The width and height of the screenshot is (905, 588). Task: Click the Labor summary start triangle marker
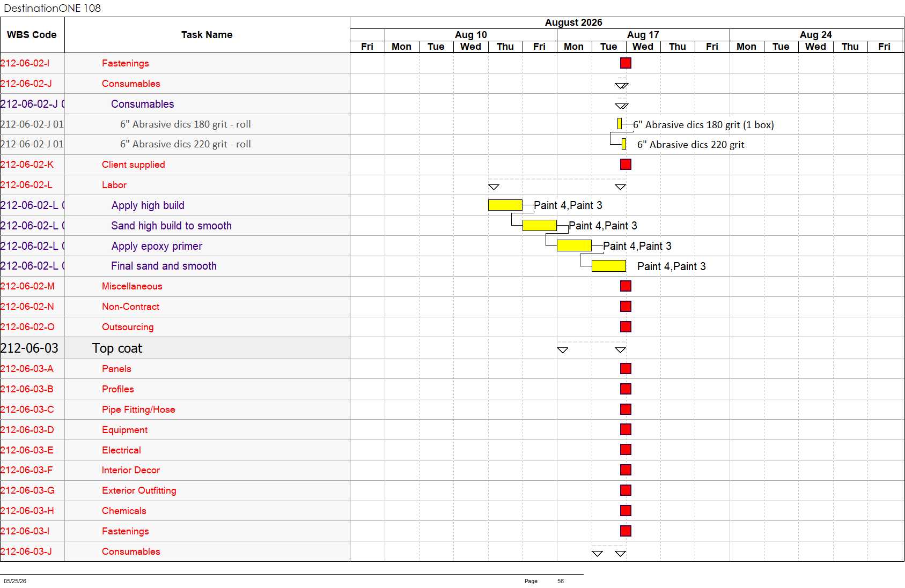(494, 187)
